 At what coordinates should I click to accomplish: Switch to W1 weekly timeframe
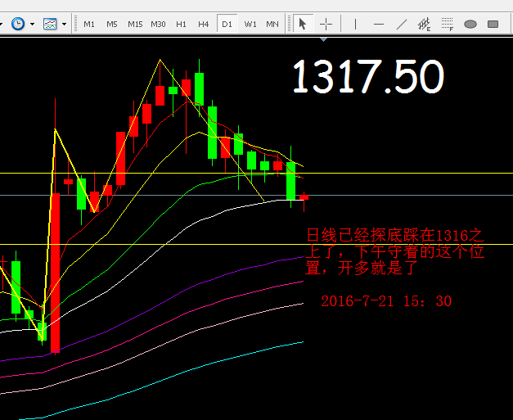pyautogui.click(x=250, y=25)
